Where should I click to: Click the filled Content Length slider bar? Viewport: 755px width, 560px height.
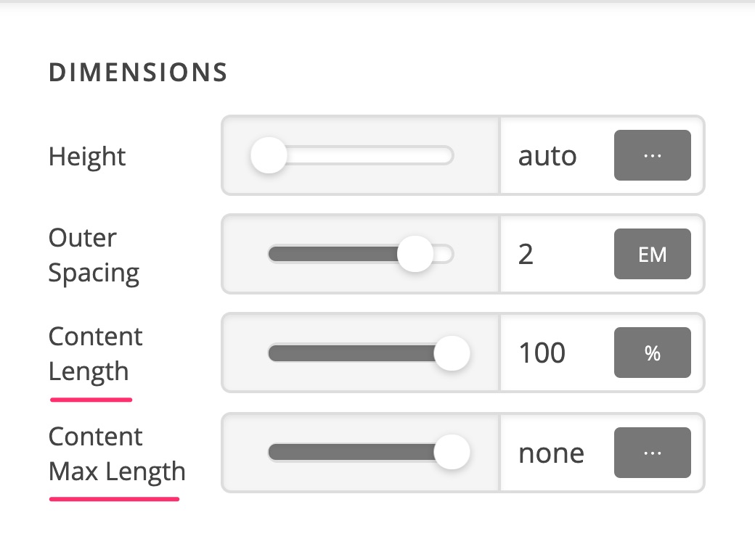[351, 353]
